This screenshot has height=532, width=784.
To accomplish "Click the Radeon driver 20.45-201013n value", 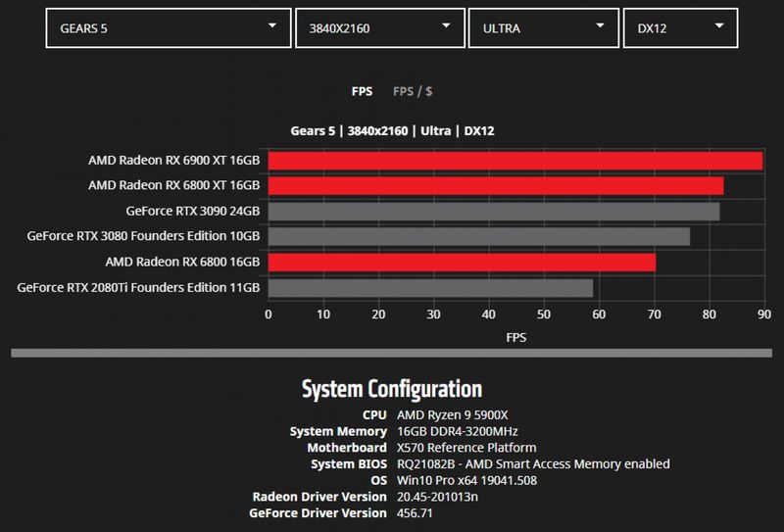I will coord(437,497).
